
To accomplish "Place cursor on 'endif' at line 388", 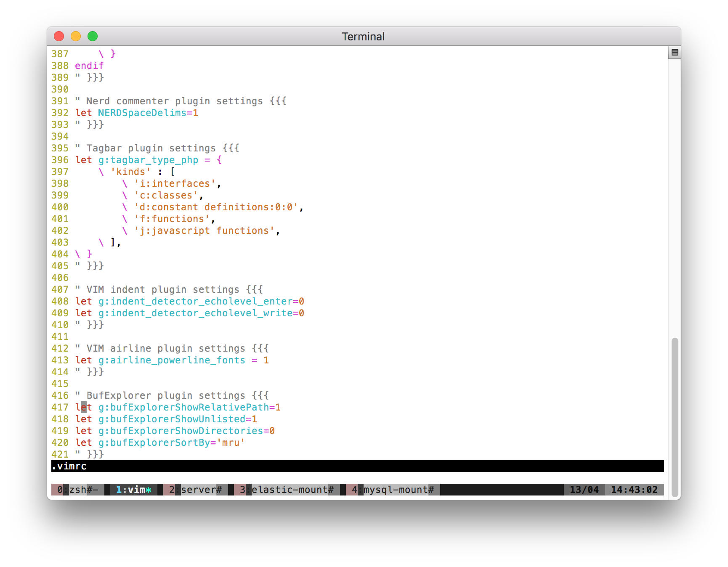I will click(x=89, y=66).
